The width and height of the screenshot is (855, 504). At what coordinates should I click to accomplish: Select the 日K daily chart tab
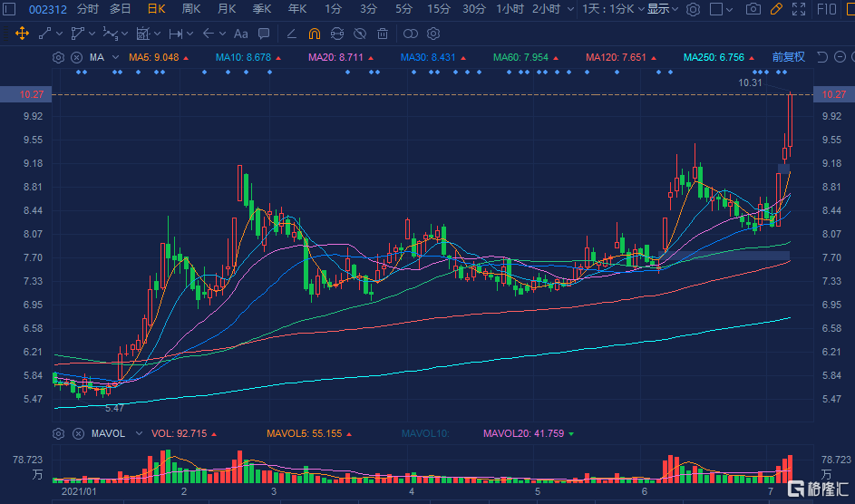tap(157, 9)
